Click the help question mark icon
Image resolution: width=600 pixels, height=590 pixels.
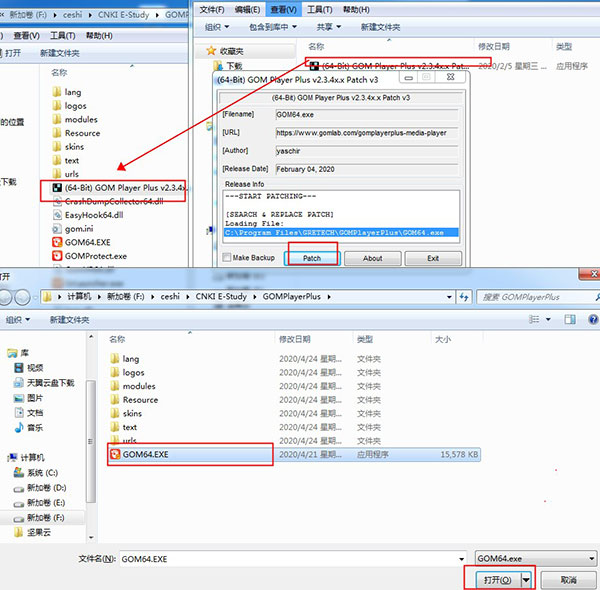tap(593, 319)
